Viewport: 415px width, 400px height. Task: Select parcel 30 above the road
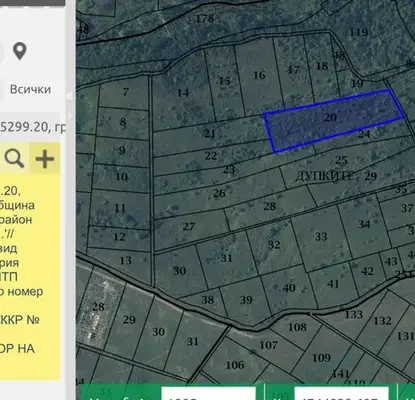[179, 271]
